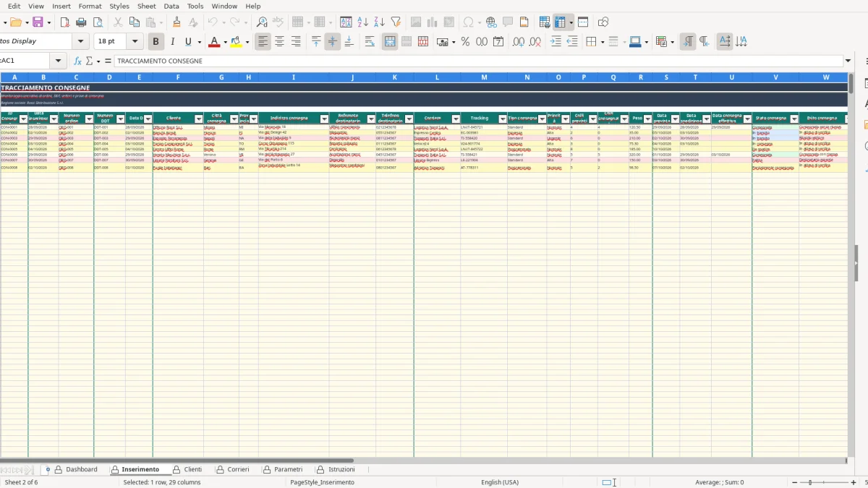Click the Headers and Footers icon
The height and width of the screenshot is (488, 868).
click(x=524, y=22)
